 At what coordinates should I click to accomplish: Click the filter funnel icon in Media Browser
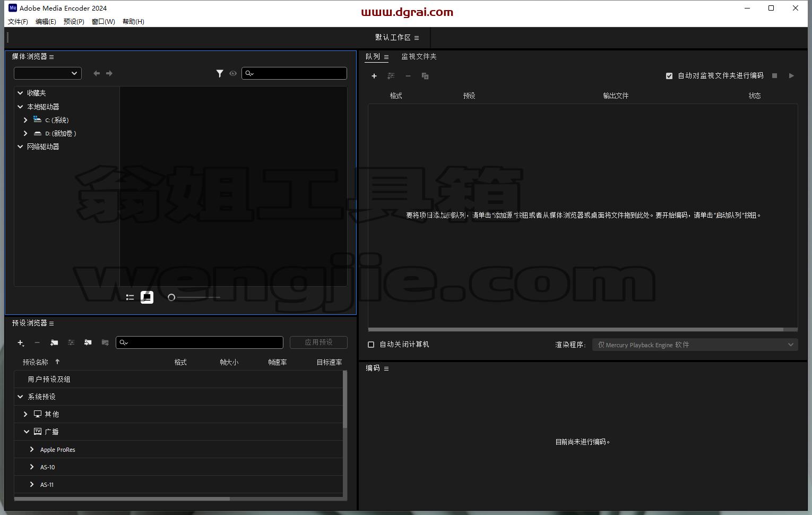click(220, 73)
